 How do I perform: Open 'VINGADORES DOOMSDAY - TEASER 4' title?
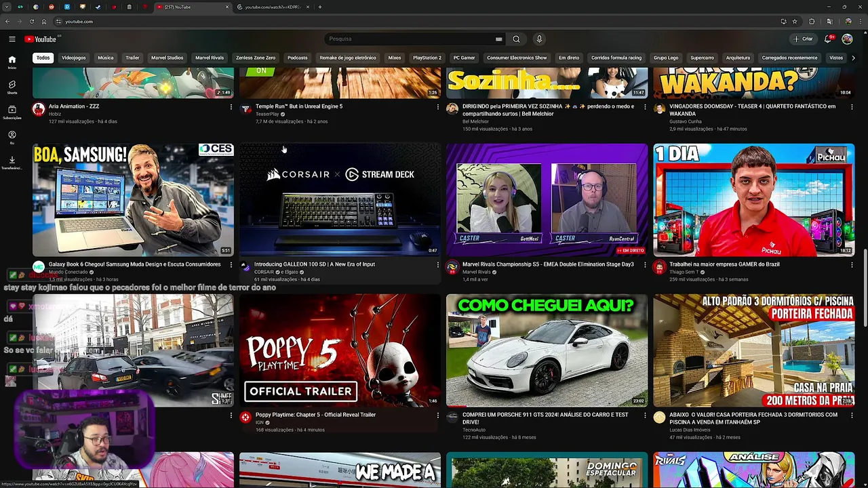tap(752, 110)
